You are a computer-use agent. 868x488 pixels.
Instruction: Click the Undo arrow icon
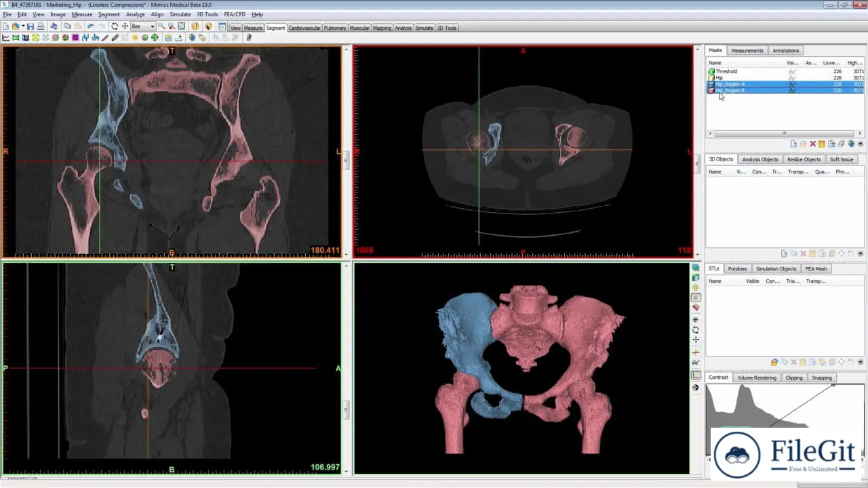click(x=91, y=26)
